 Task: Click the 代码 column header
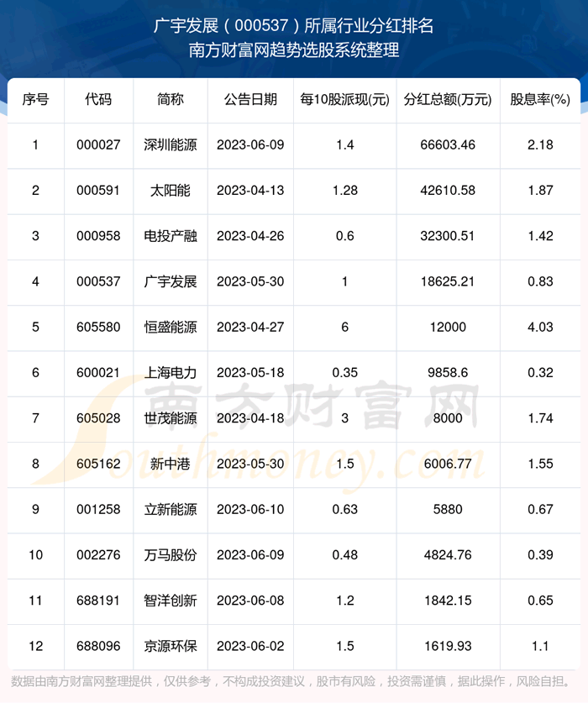tap(98, 99)
